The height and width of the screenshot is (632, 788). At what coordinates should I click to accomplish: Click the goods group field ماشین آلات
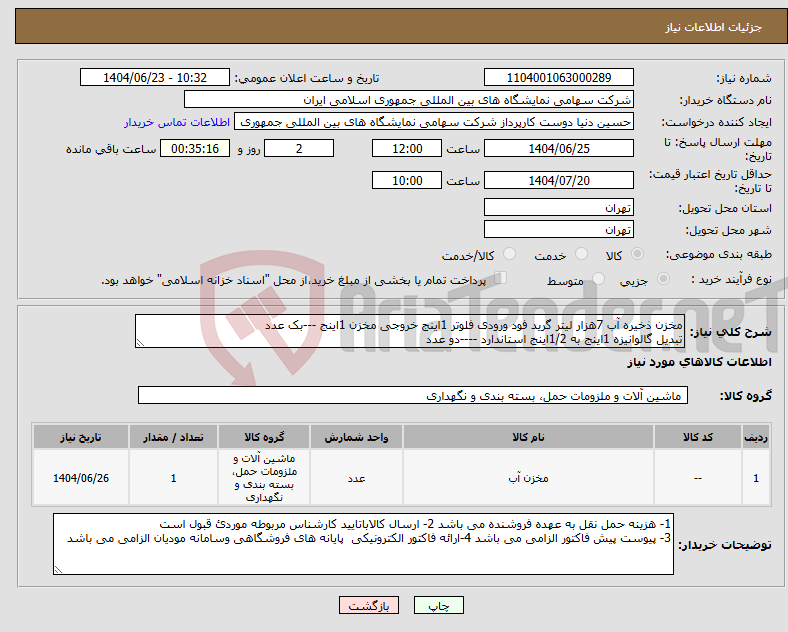click(x=413, y=395)
